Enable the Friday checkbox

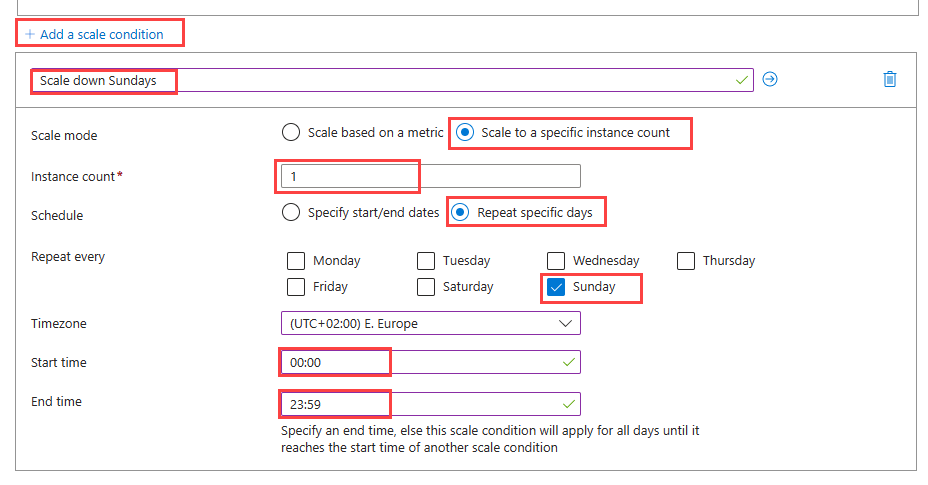pyautogui.click(x=296, y=287)
